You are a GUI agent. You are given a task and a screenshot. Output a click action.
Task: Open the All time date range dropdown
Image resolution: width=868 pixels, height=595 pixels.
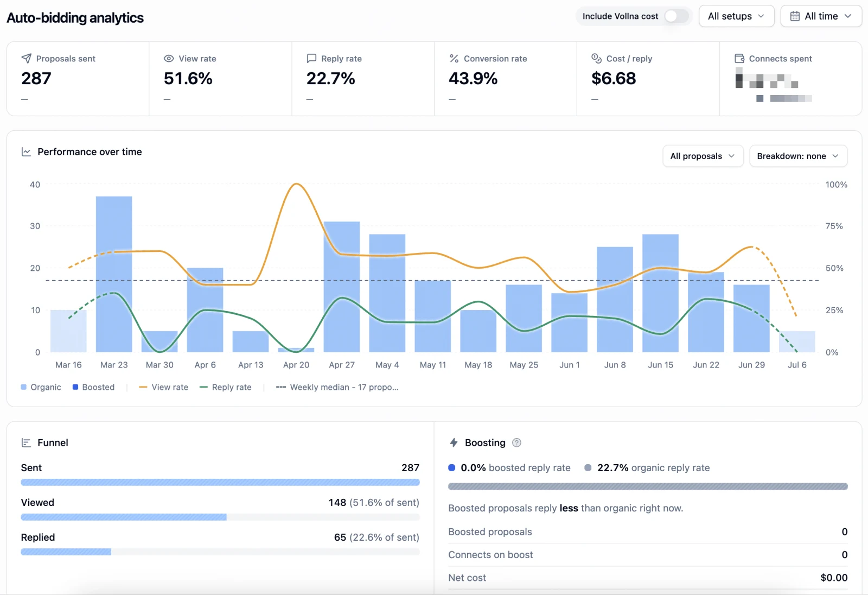click(x=821, y=16)
